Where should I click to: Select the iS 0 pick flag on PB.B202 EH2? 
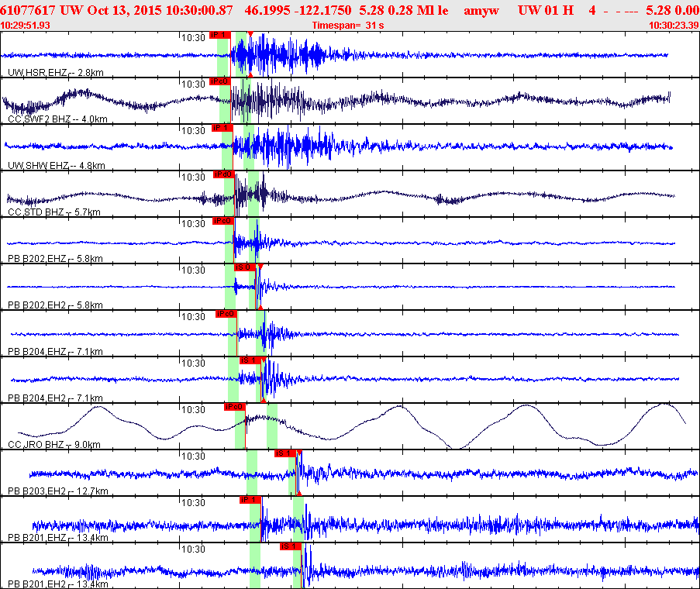[x=245, y=267]
